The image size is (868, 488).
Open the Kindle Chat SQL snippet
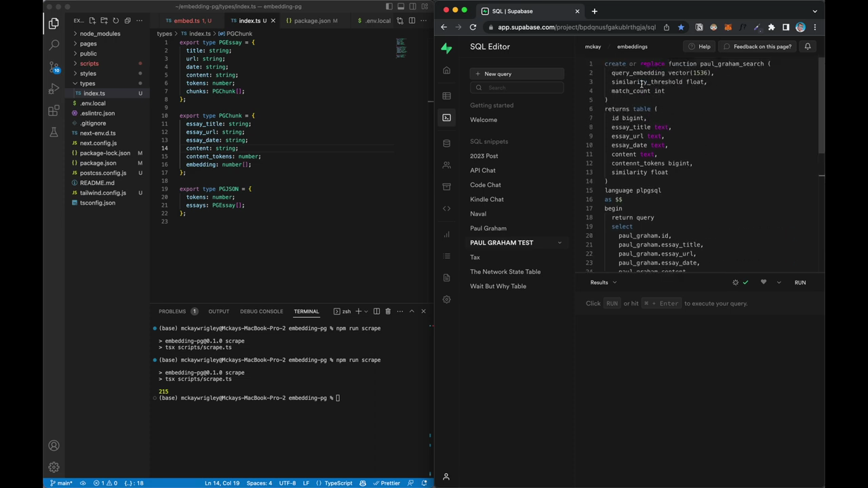[487, 199]
